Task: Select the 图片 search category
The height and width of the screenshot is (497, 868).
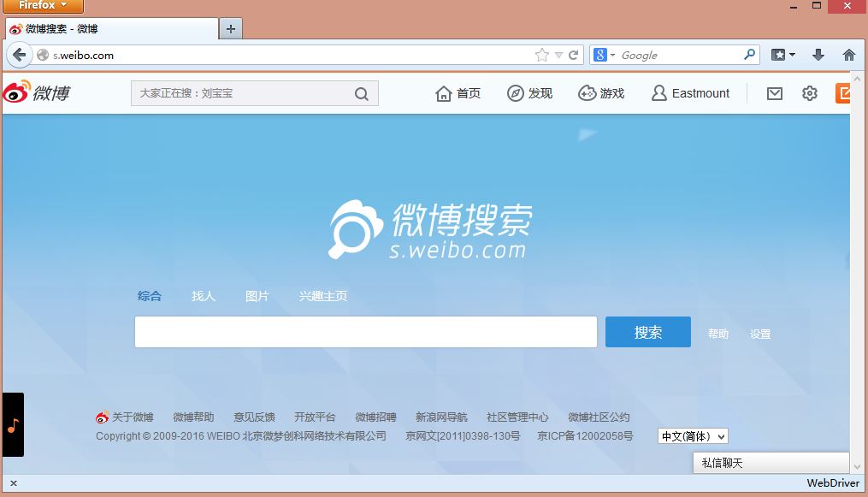Action: 257,296
